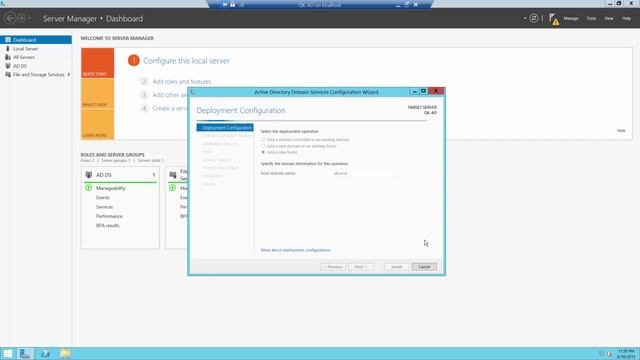The width and height of the screenshot is (640, 360).
Task: Click taskbar clock
Action: (626, 353)
